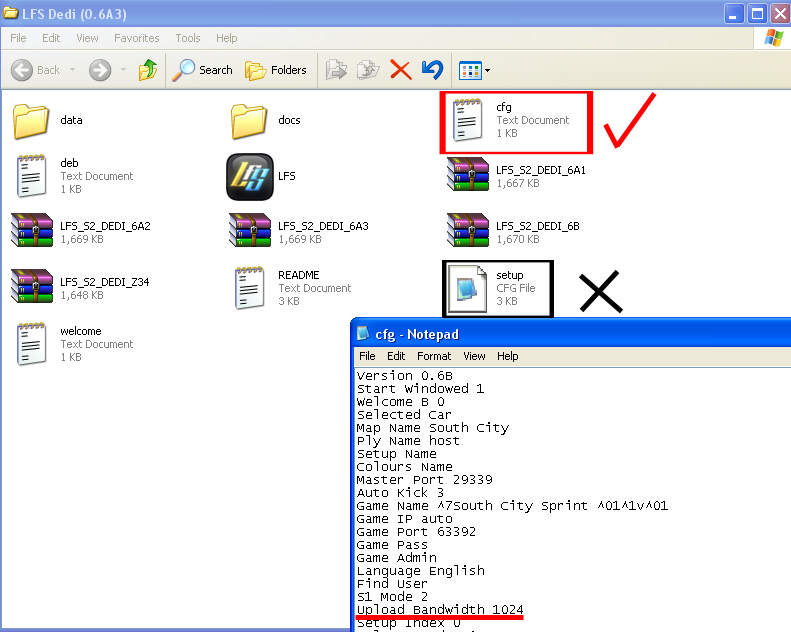
Task: Click the 'Welcome B 0' line in Notepad
Action: (401, 402)
